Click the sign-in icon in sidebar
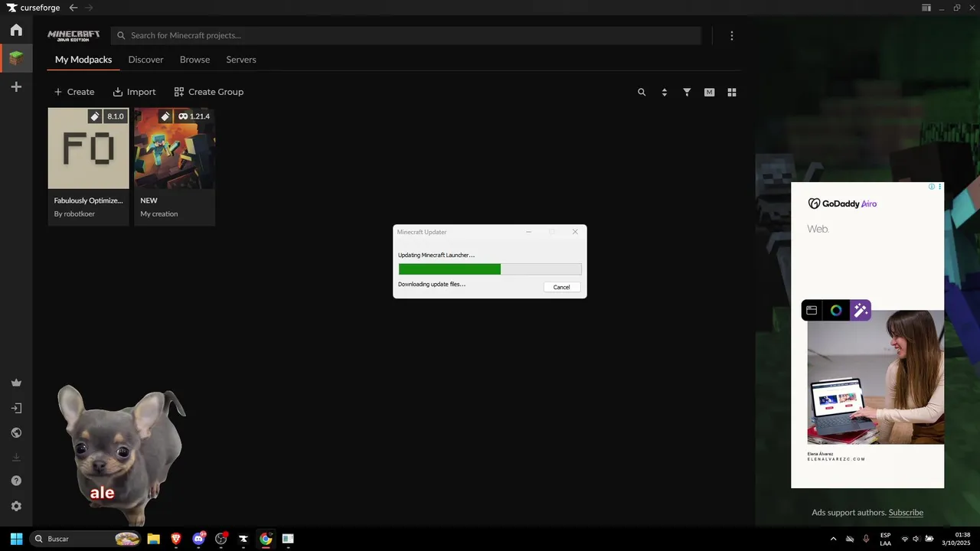 (16, 409)
